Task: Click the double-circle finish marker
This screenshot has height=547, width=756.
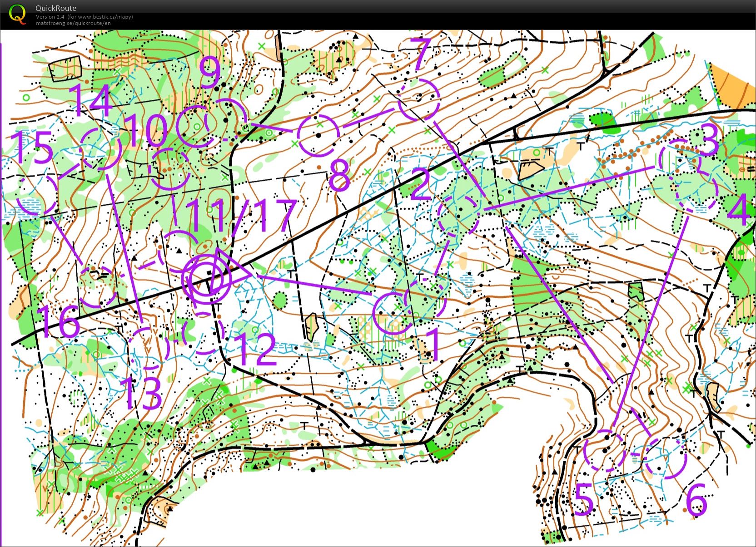Action: [x=206, y=279]
